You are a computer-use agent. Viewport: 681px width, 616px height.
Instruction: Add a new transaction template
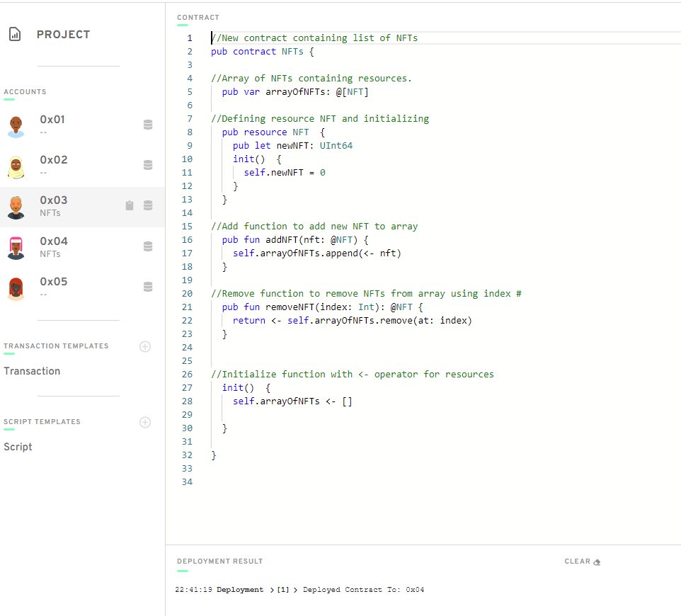pyautogui.click(x=145, y=347)
